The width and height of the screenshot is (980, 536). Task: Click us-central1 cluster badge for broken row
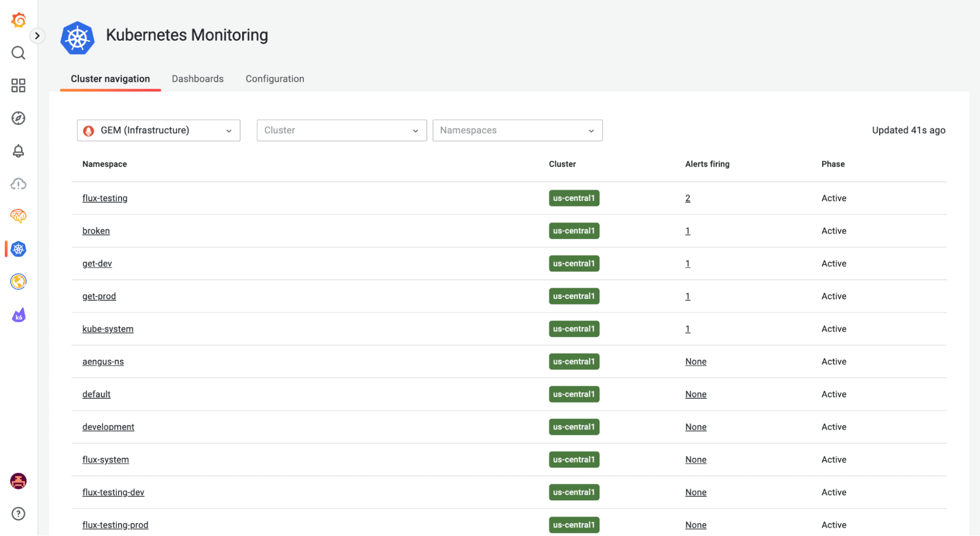click(x=574, y=231)
